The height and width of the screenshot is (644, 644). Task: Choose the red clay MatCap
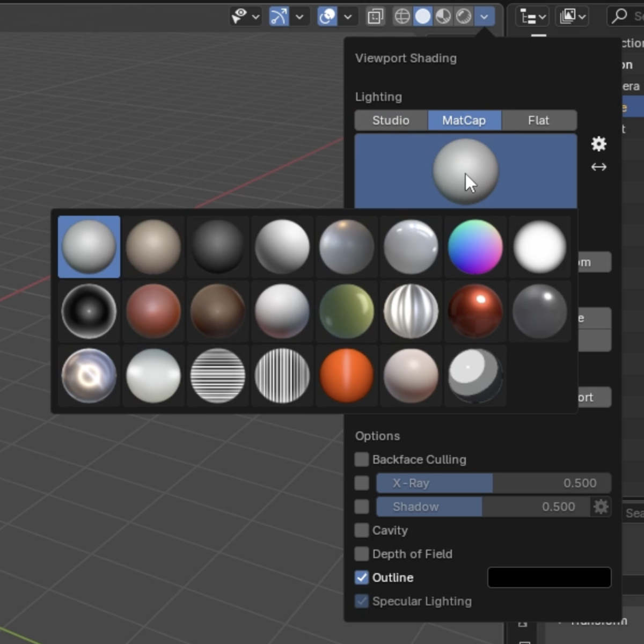tap(153, 311)
